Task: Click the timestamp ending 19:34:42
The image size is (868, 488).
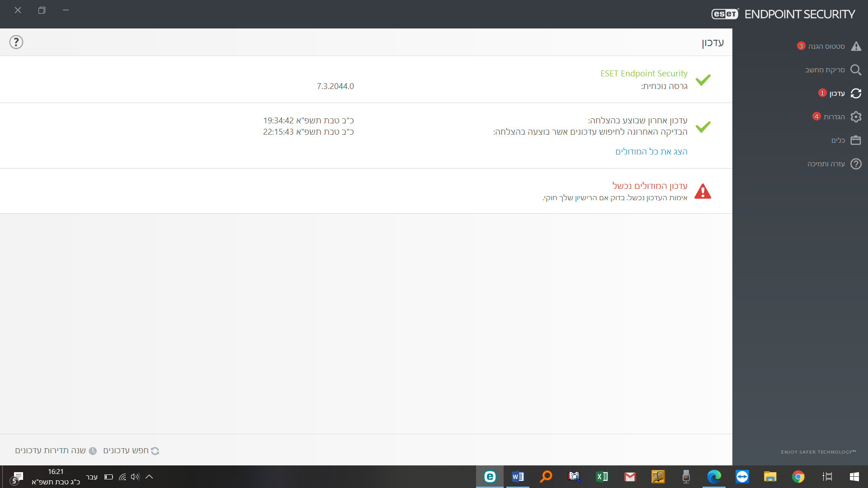Action: (x=308, y=121)
